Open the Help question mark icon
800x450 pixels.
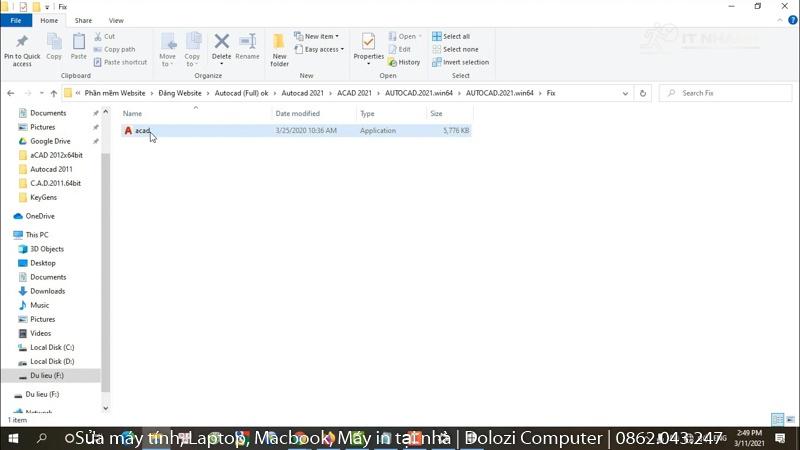(792, 20)
